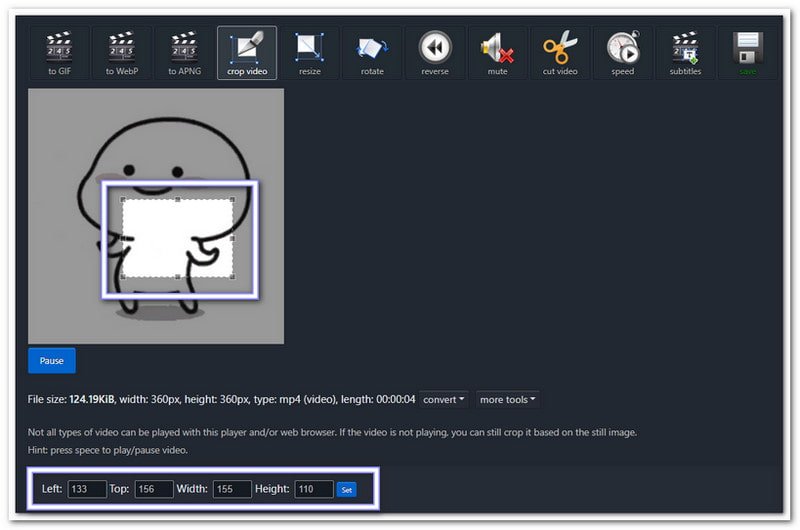This screenshot has height=530, width=800.
Task: Mute the video audio
Action: [497, 53]
